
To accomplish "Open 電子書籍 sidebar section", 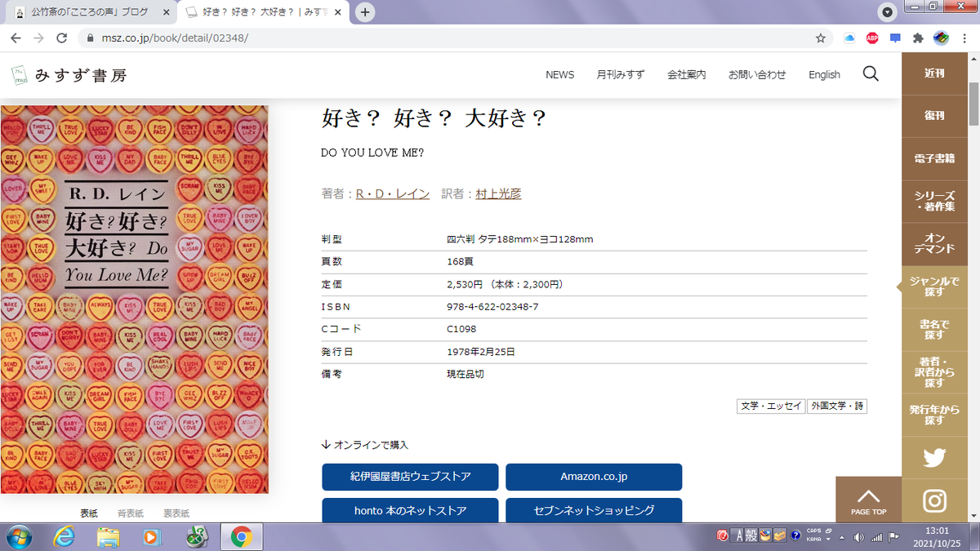I will pos(934,159).
